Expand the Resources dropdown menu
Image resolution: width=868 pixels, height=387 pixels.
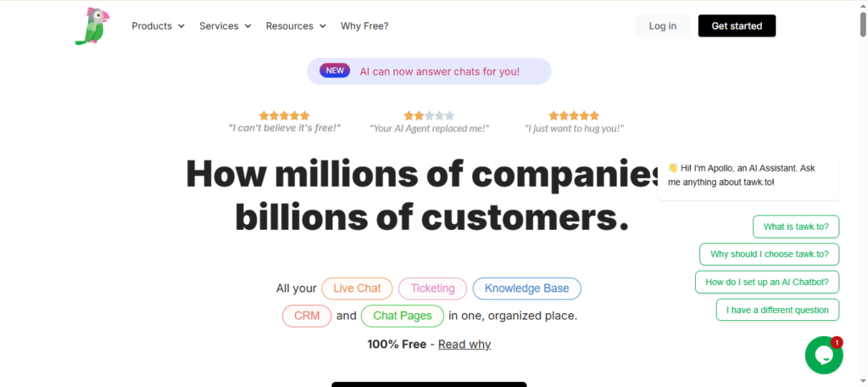click(296, 26)
